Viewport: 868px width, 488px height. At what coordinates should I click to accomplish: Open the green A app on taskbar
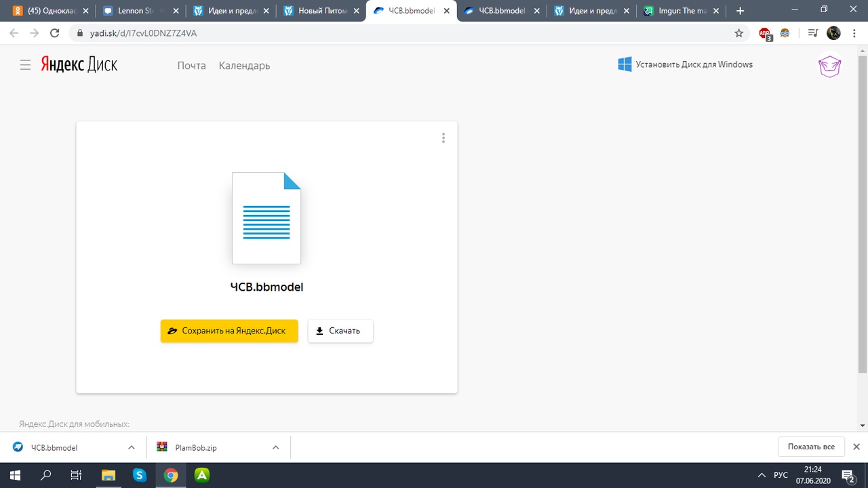[202, 475]
